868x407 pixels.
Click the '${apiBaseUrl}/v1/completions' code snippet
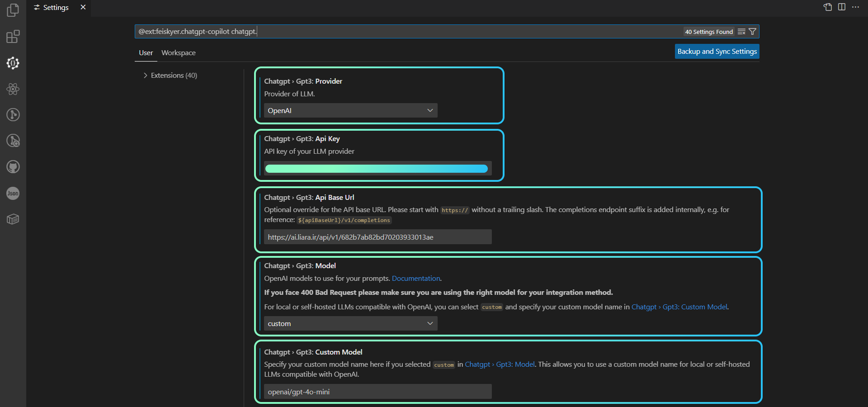(x=344, y=220)
